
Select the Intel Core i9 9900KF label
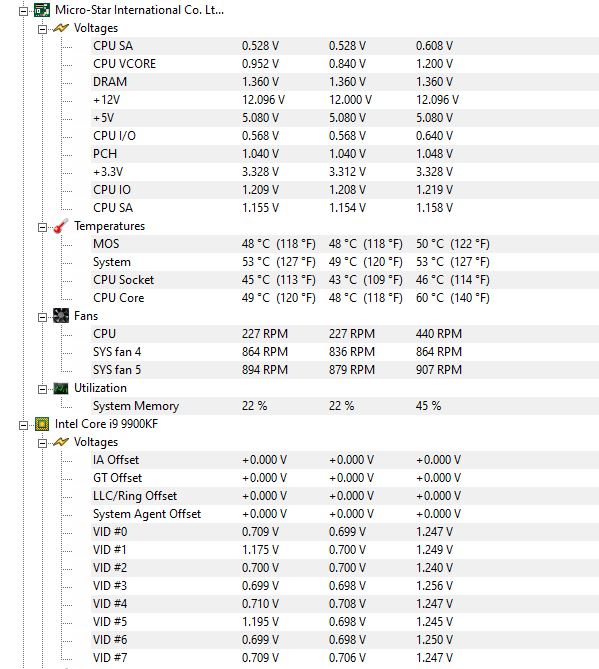106,424
